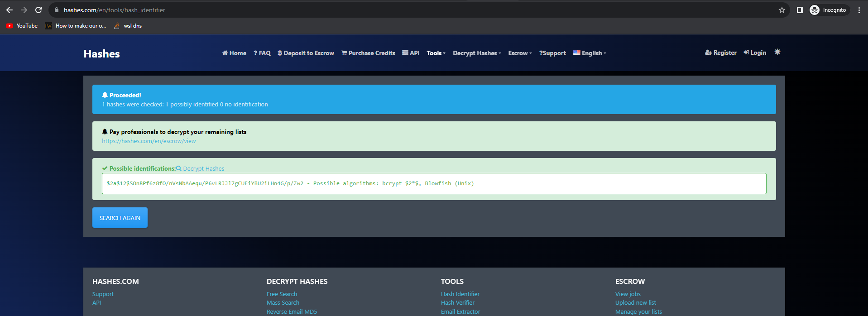Image resolution: width=868 pixels, height=316 pixels.
Task: Click the browser back arrow
Action: (x=10, y=10)
